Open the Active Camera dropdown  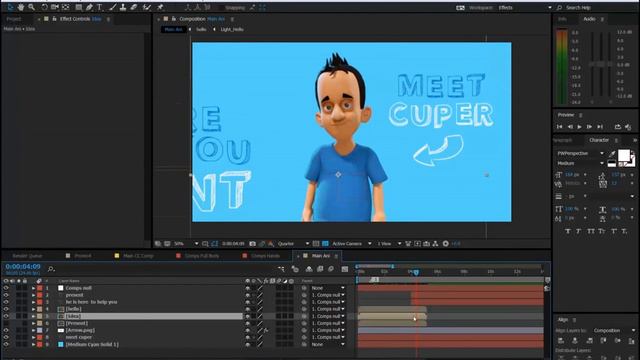click(x=351, y=244)
